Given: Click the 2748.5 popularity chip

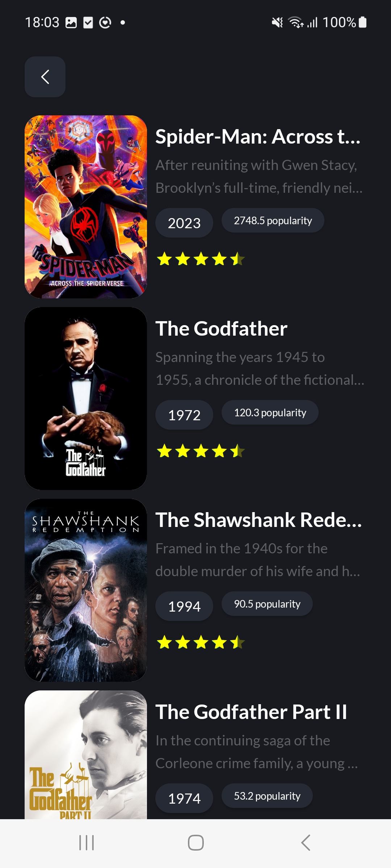Looking at the screenshot, I should (273, 220).
